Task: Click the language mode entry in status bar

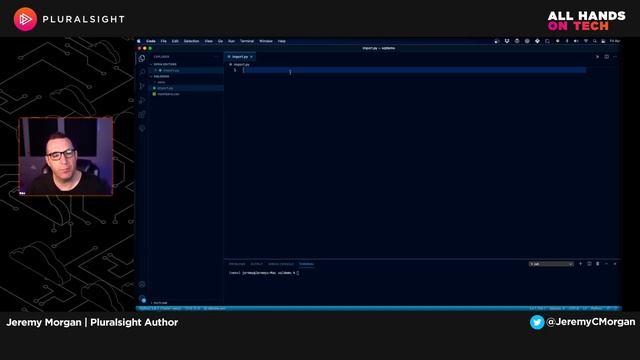Action: [x=596, y=308]
